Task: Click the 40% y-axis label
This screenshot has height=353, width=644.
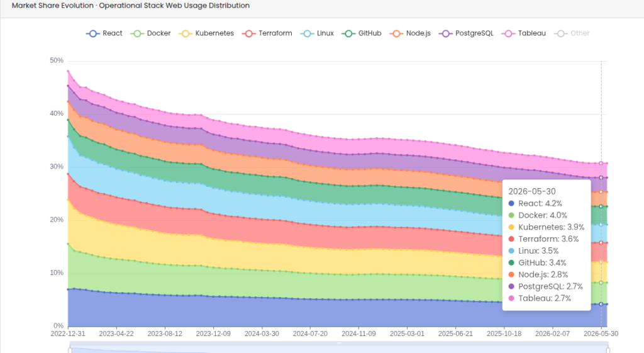Action: tap(57, 113)
